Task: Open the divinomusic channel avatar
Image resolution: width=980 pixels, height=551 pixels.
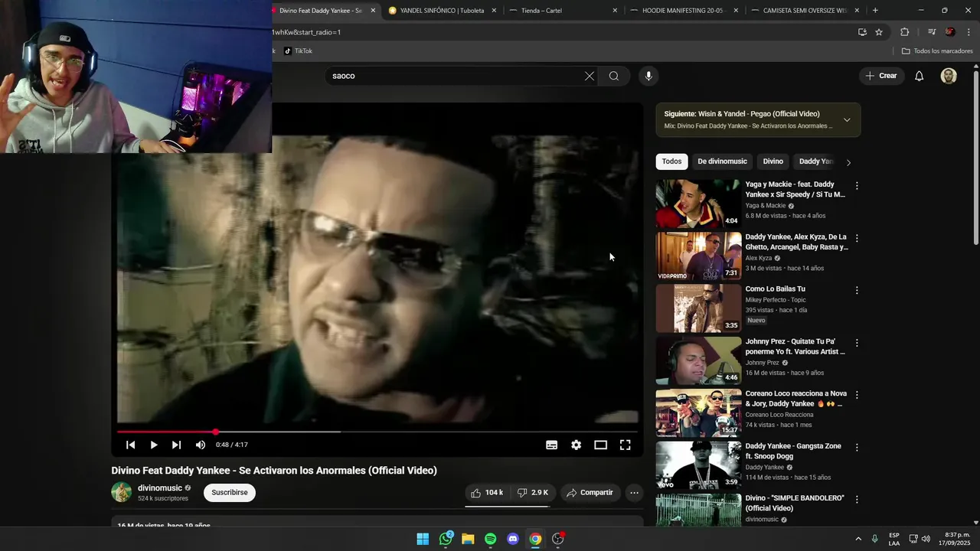Action: [x=121, y=492]
